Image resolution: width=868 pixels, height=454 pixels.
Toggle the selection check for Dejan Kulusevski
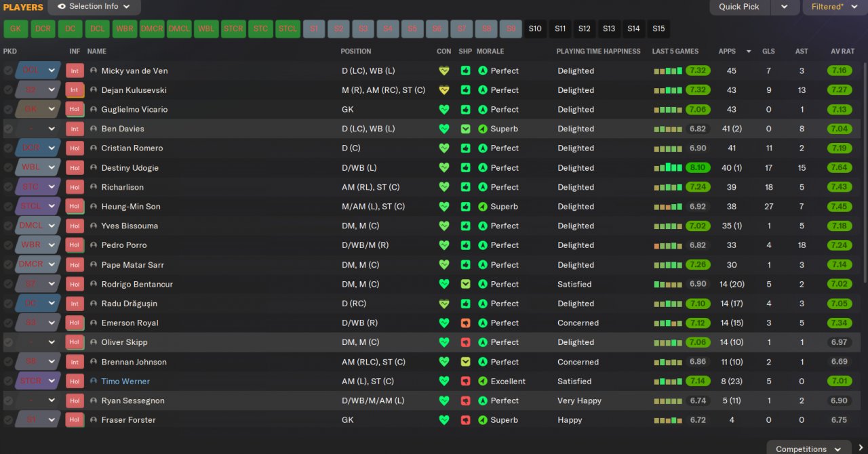7,90
